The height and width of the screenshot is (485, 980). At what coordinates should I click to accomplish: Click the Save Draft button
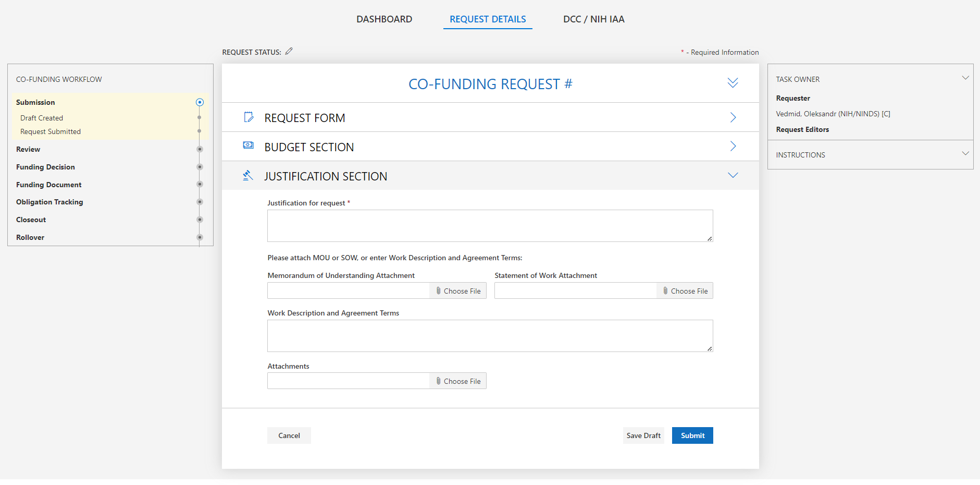(643, 435)
